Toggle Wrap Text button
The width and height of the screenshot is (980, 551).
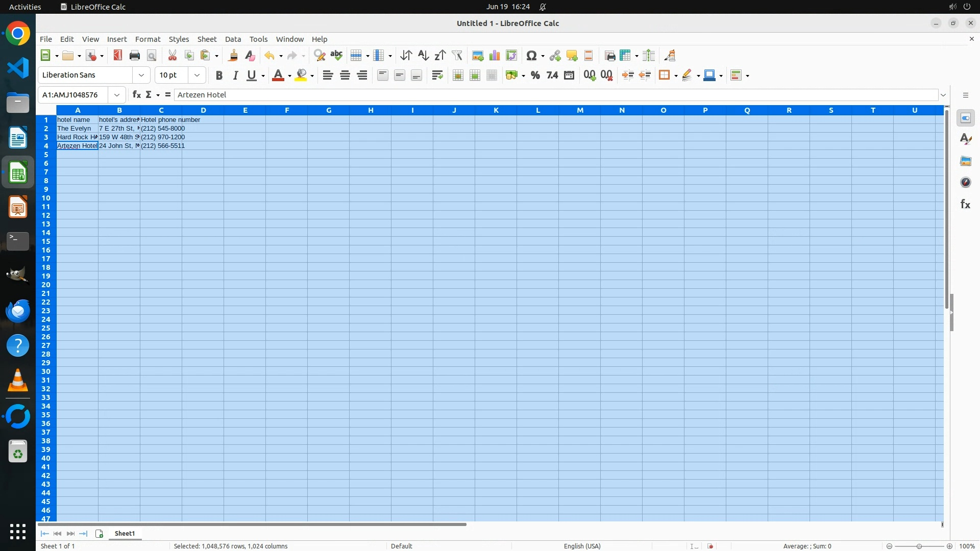tap(437, 76)
